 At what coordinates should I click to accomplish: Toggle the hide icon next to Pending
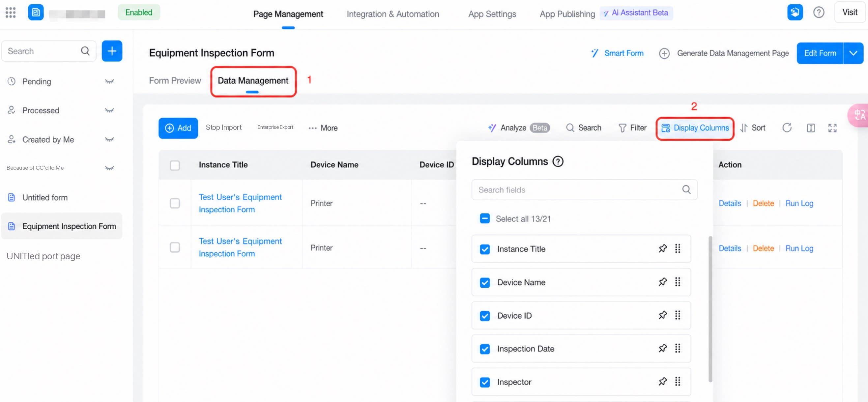[x=109, y=81]
